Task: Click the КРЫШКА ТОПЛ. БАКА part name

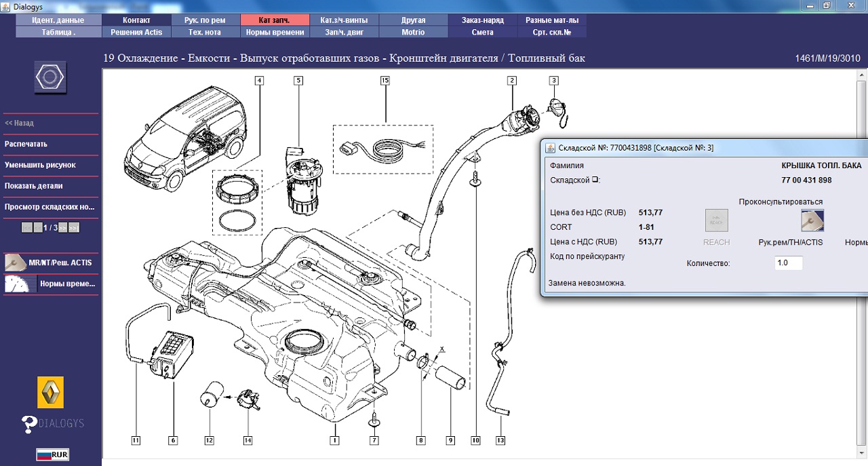Action: (822, 165)
